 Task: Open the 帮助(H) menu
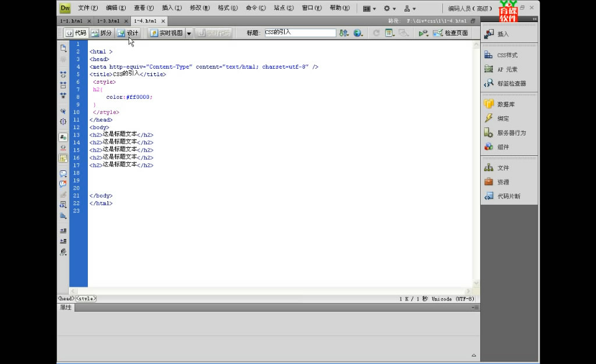point(340,8)
